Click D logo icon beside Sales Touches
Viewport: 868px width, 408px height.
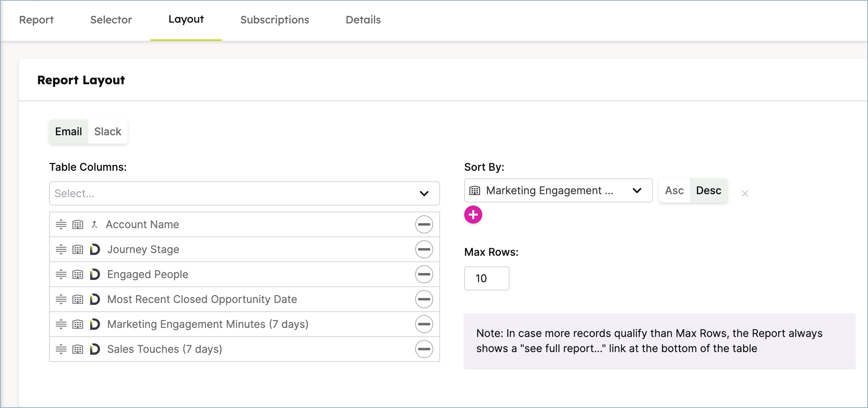pos(95,349)
